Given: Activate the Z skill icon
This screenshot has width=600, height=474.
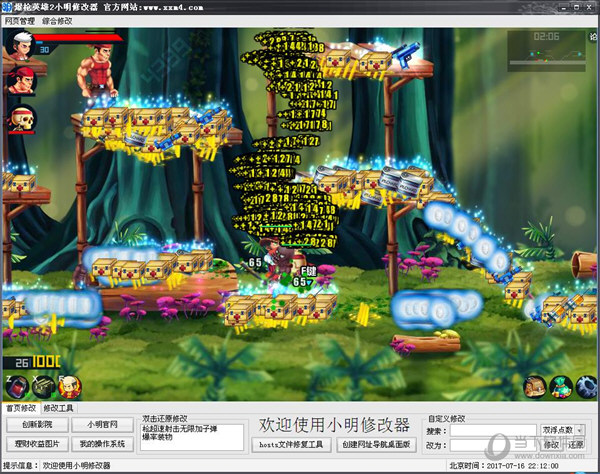Looking at the screenshot, I should pos(18,386).
